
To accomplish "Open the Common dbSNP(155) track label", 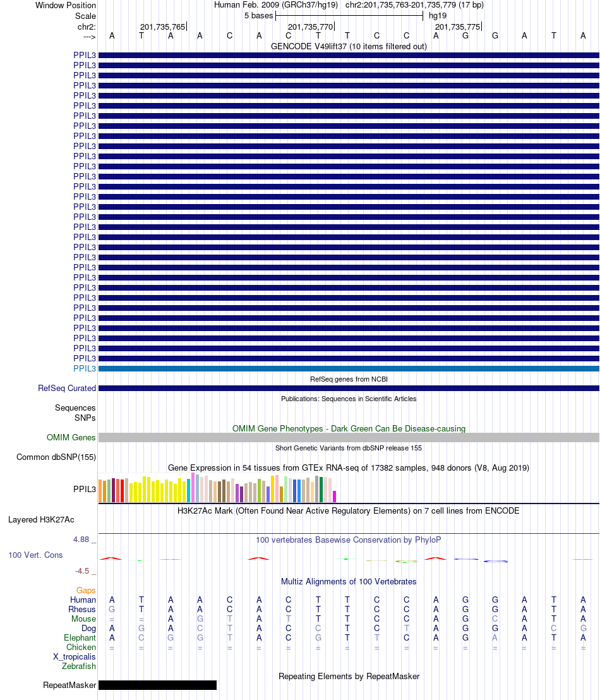I will click(x=56, y=457).
